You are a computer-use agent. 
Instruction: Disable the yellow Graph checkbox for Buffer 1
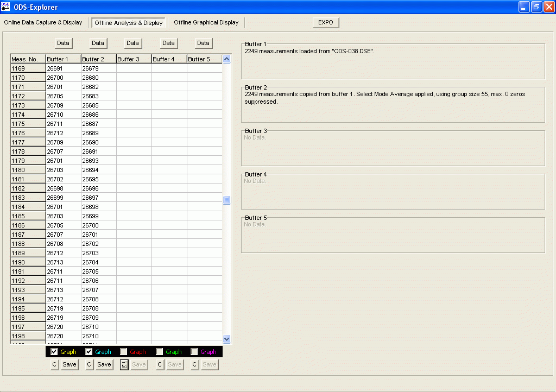pyautogui.click(x=54, y=351)
